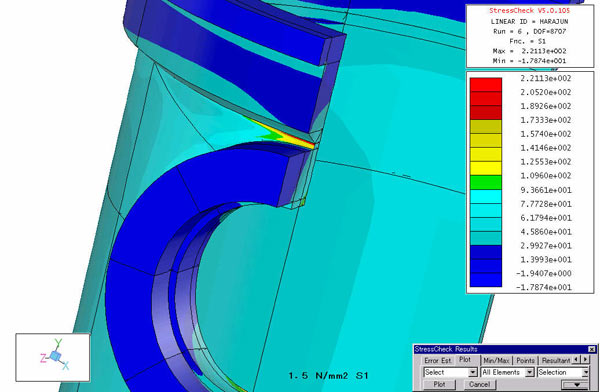This screenshot has width=600, height=392.
Task: Expand the panel with down-arrow button
Action: click(x=575, y=384)
